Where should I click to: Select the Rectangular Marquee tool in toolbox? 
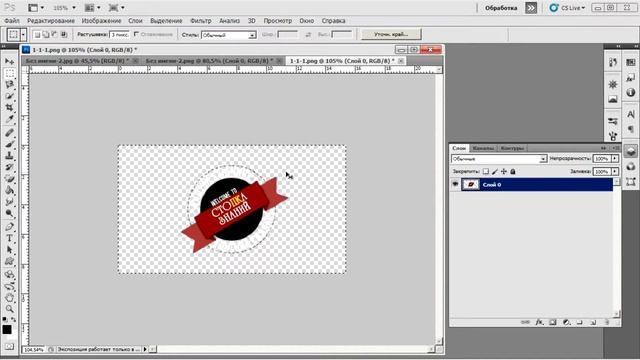point(9,73)
